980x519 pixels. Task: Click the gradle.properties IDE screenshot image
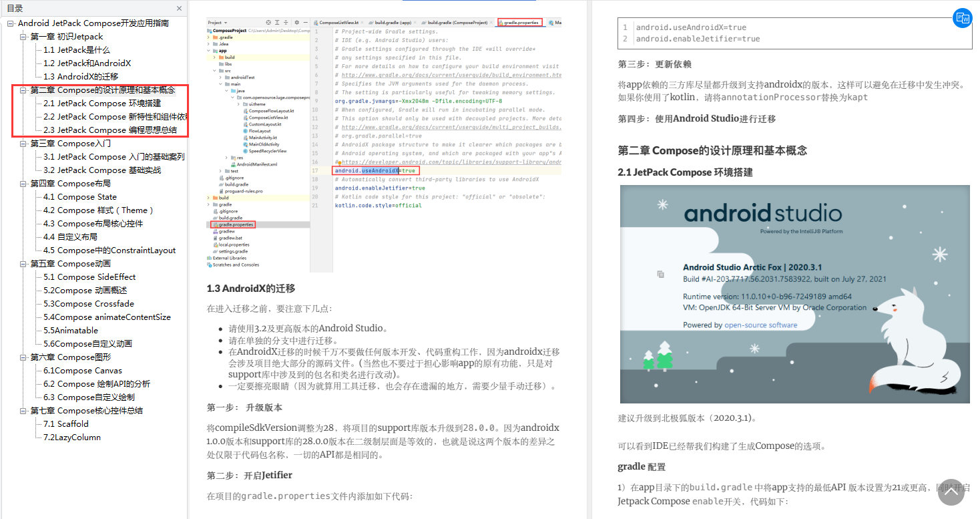pos(384,145)
